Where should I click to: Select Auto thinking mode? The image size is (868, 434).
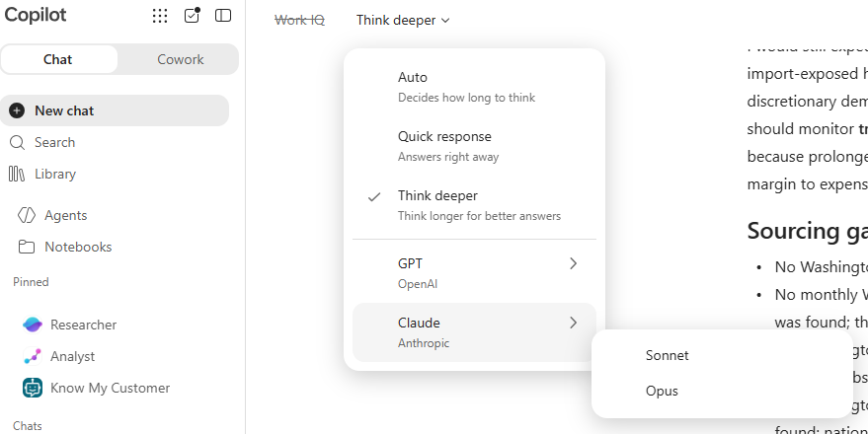coord(474,87)
